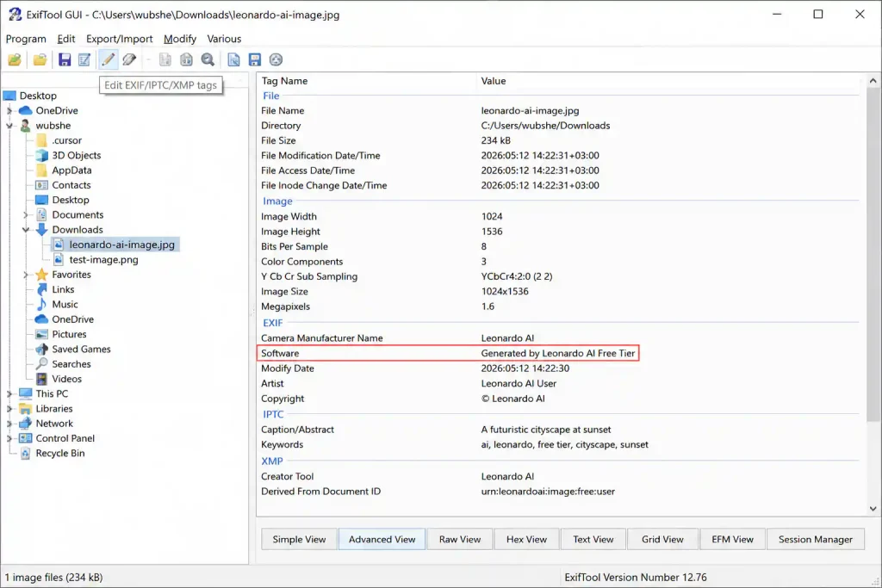Click the Copyright '© Leonardo AI' value

pos(513,399)
